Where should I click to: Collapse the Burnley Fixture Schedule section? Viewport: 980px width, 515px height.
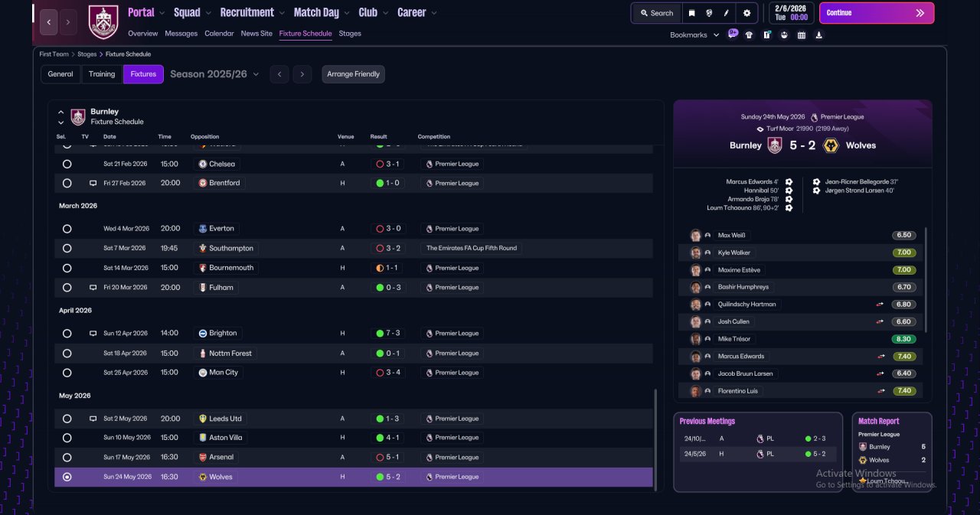point(61,112)
